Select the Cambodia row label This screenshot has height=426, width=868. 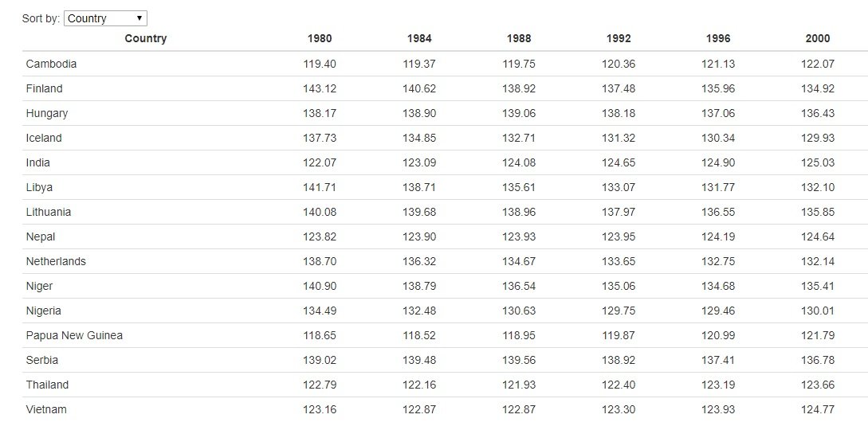(51, 64)
